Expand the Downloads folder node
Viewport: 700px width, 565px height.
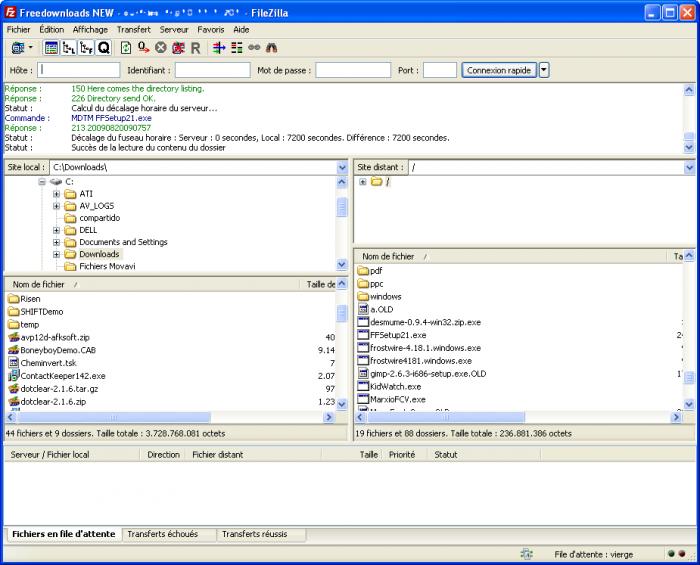click(56, 254)
